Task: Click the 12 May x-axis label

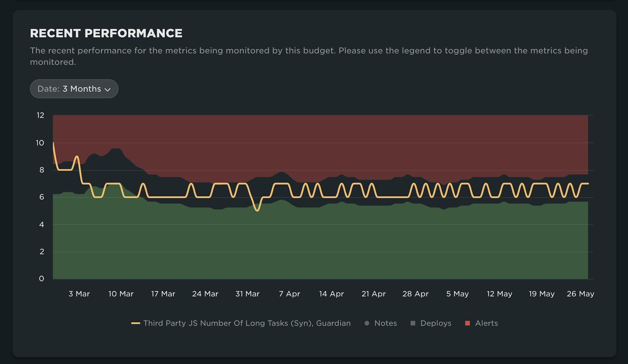Action: tap(499, 294)
